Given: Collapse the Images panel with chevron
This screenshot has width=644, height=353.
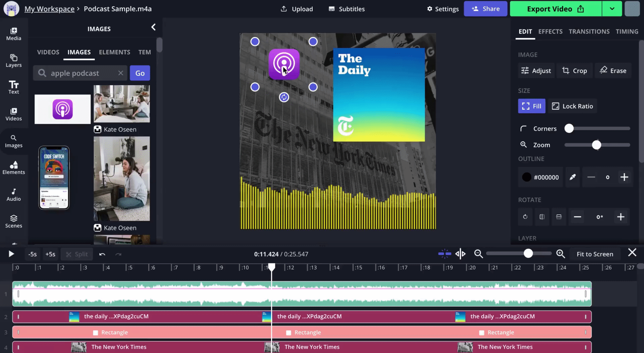Looking at the screenshot, I should pyautogui.click(x=153, y=27).
